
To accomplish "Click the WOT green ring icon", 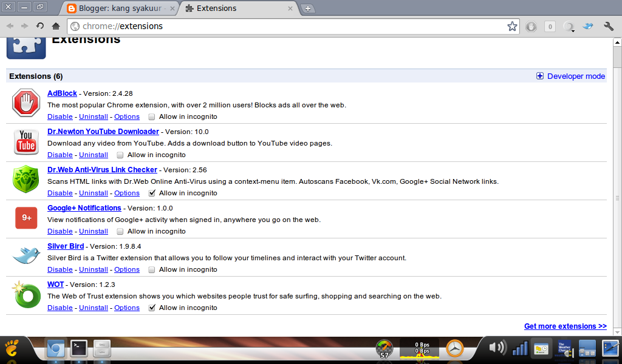I will [26, 294].
